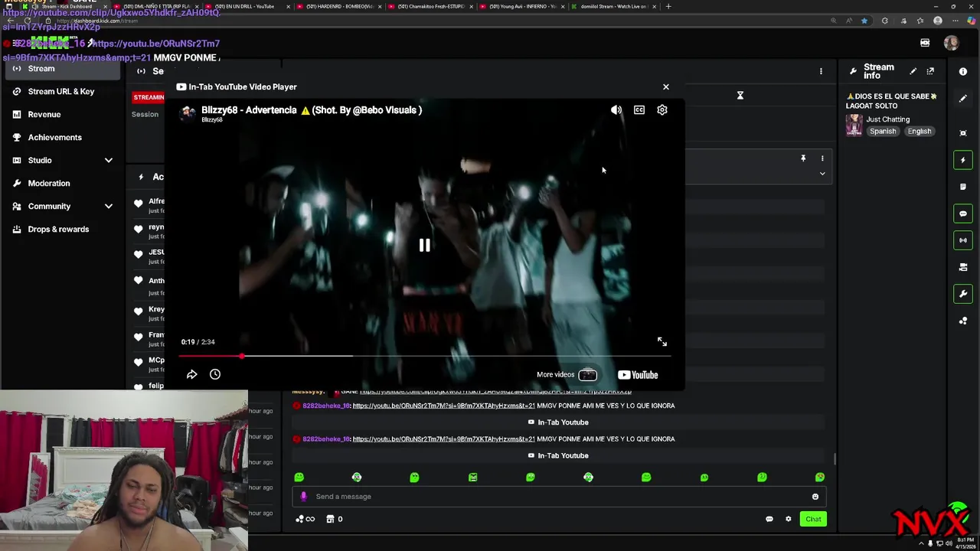Screen dimensions: 980x551
Task: Bookmark this page with star icon
Action: click(864, 21)
